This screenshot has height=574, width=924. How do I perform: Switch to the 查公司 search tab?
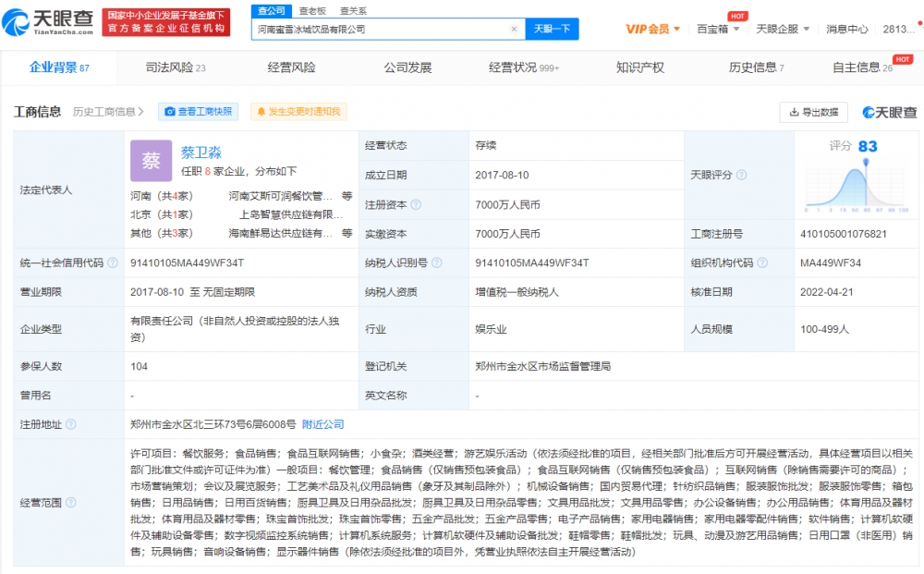coord(271,10)
